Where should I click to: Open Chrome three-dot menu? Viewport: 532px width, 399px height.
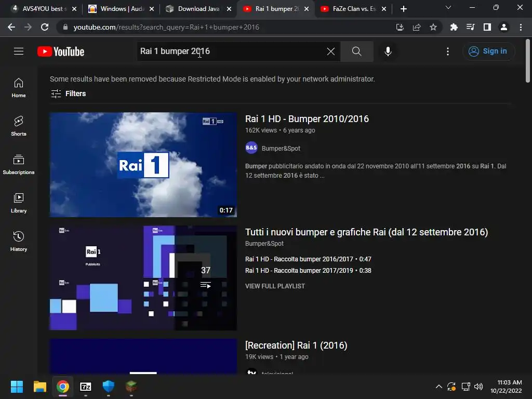pos(521,27)
